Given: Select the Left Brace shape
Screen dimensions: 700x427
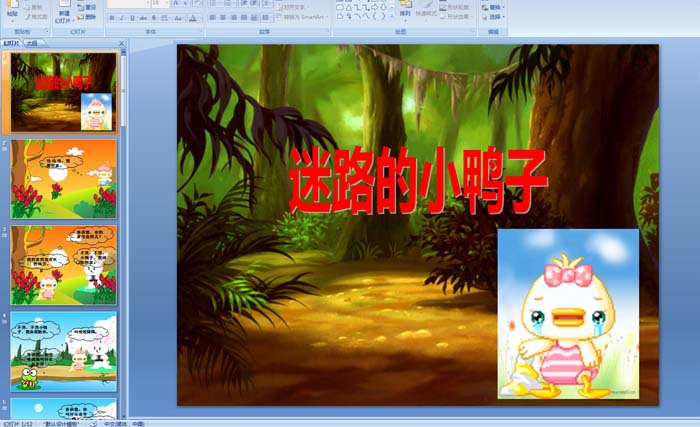Looking at the screenshot, I should tap(374, 16).
